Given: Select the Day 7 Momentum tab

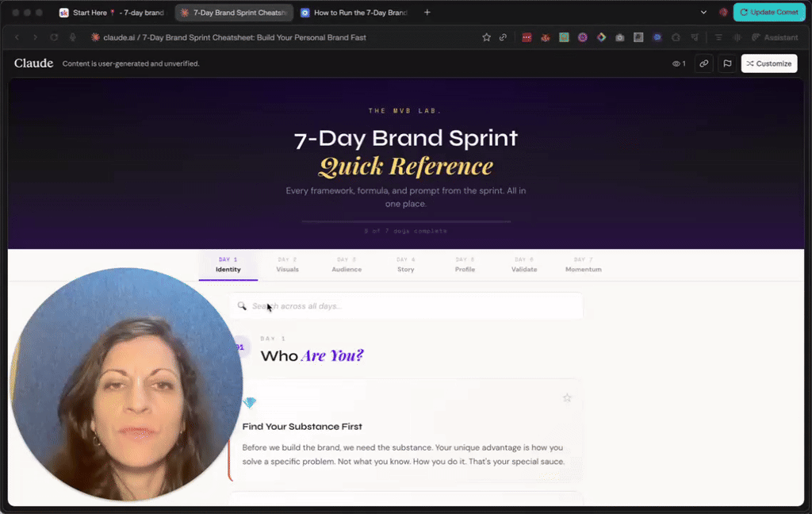Looking at the screenshot, I should (583, 266).
